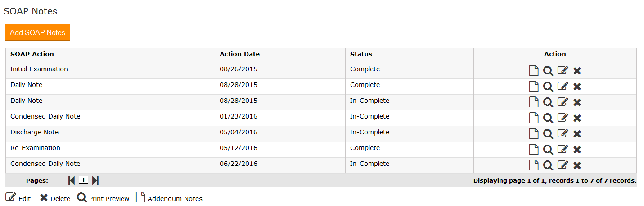Print preview the Discharge Note
The image size is (644, 206).
coord(548,134)
